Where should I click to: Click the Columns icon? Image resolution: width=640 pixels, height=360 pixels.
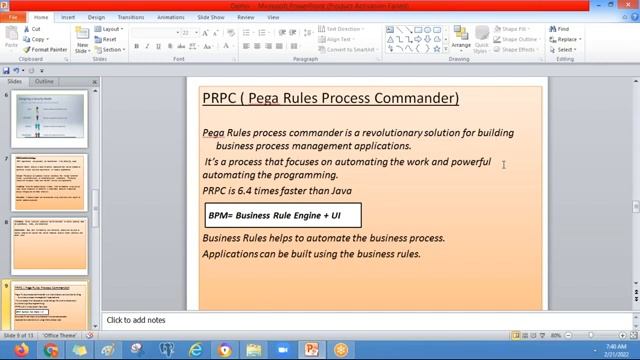(294, 46)
